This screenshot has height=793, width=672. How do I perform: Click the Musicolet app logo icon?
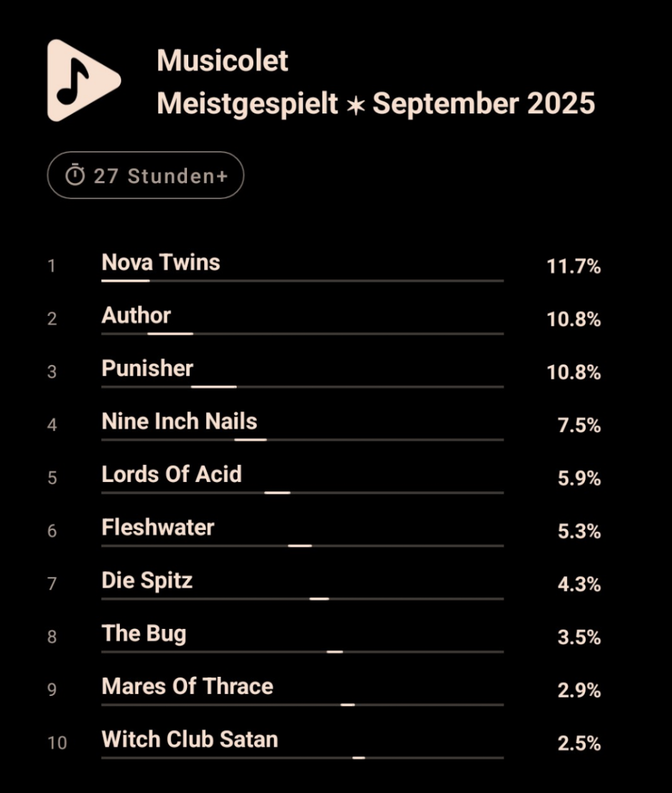pos(82,81)
